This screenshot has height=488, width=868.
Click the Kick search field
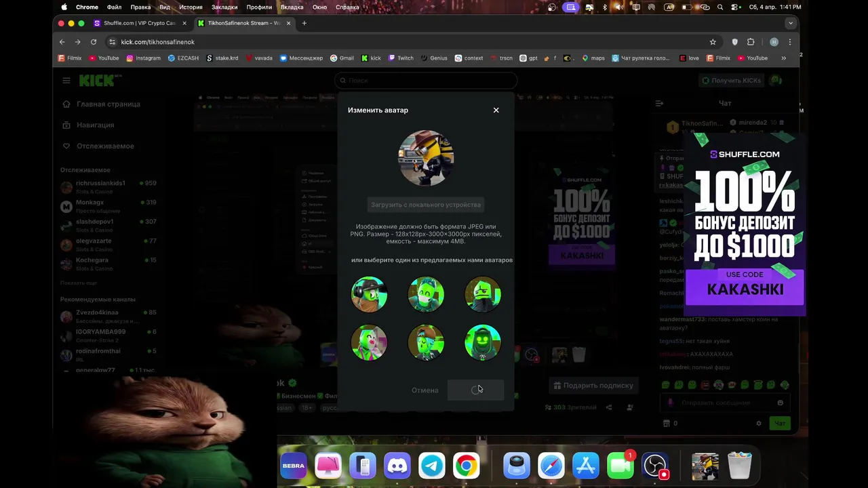[426, 80]
